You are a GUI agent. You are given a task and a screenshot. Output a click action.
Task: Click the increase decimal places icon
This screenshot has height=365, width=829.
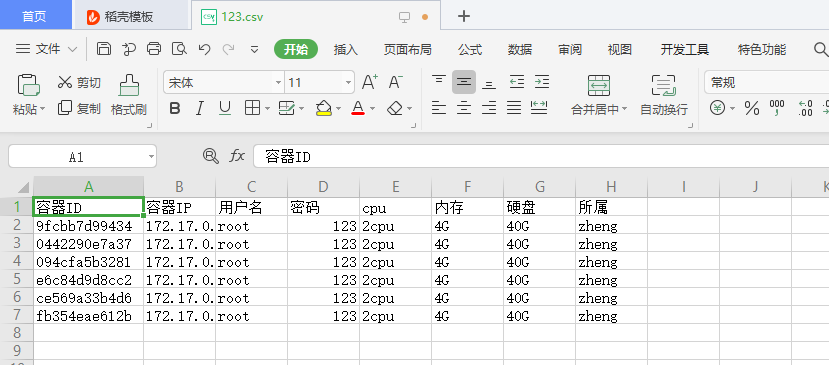click(x=805, y=108)
